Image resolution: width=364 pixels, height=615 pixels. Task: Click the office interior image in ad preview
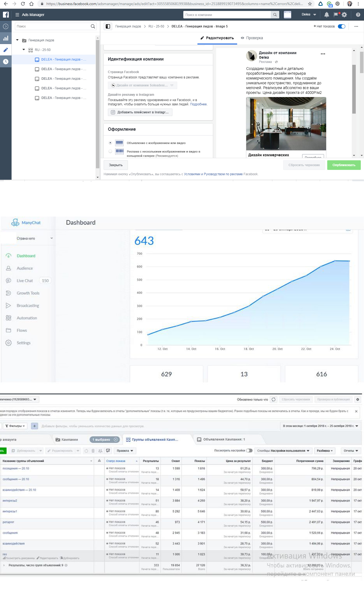[286, 123]
